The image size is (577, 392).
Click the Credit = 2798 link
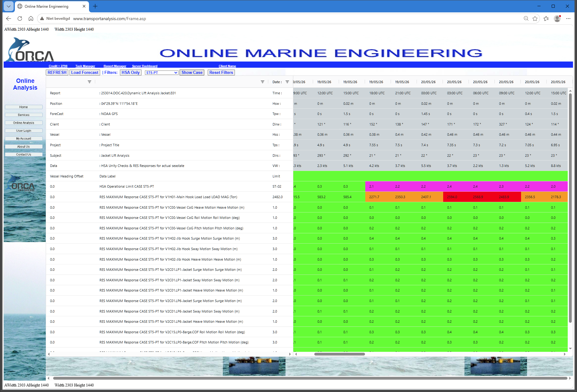click(58, 66)
